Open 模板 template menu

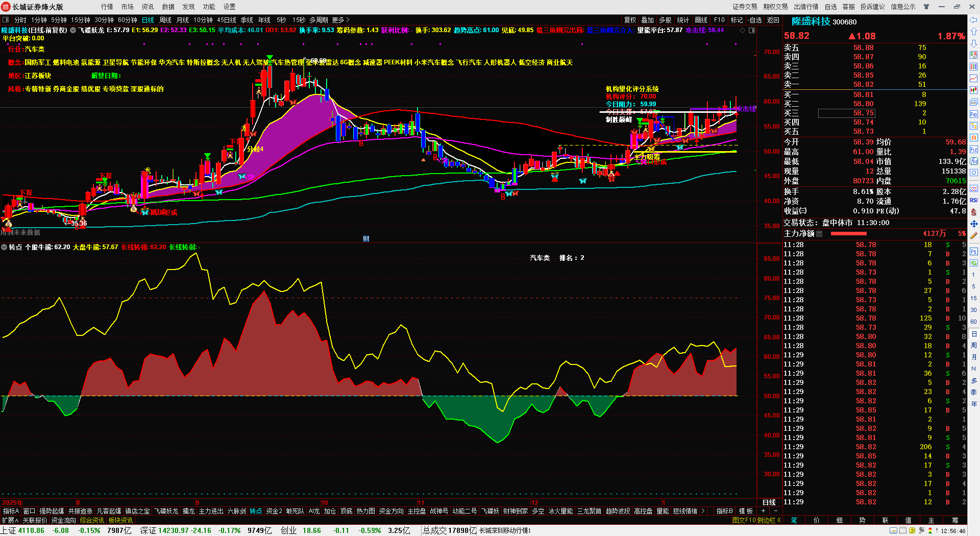(746, 511)
